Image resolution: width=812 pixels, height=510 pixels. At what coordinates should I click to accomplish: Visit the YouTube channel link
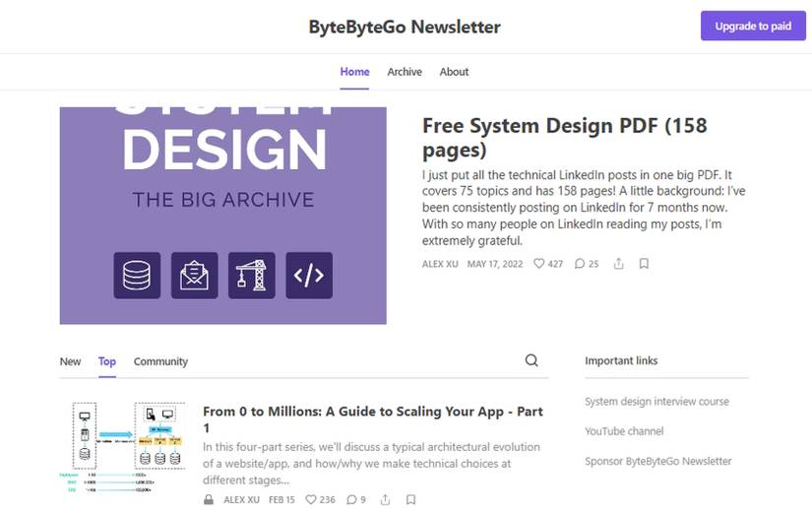pos(624,431)
